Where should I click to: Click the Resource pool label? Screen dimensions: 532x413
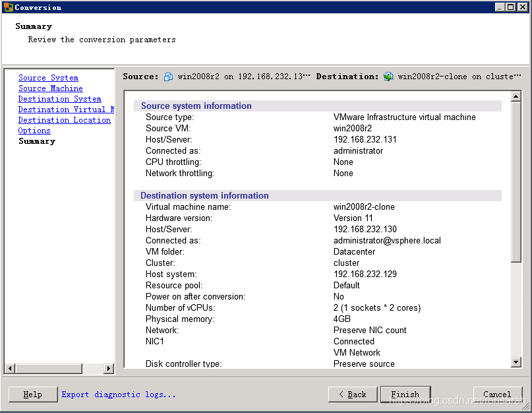tap(174, 285)
